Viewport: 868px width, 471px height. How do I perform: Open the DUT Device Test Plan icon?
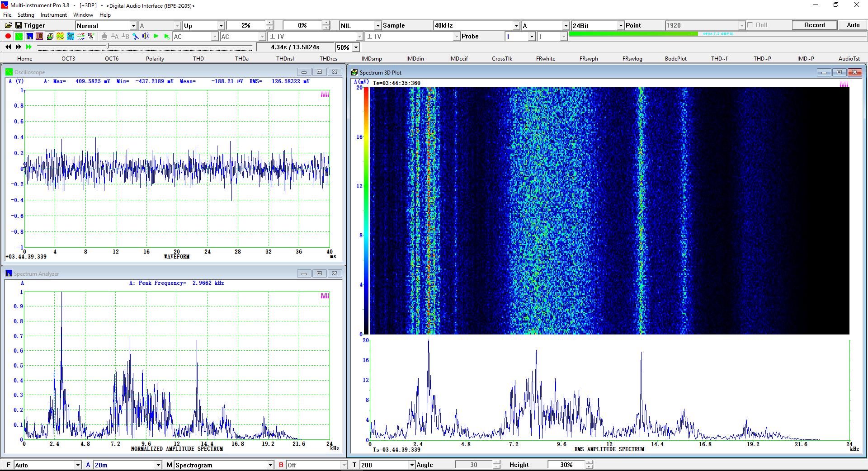[x=71, y=36]
